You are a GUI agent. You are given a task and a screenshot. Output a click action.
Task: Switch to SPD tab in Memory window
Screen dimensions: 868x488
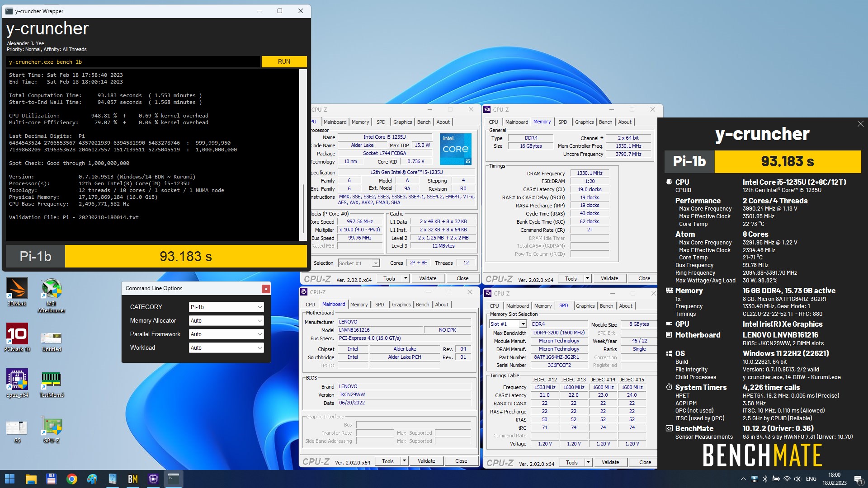562,122
